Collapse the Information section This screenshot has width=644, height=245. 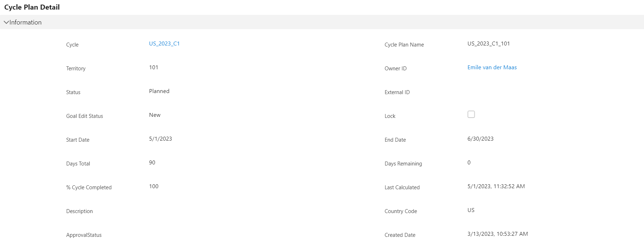(6, 22)
